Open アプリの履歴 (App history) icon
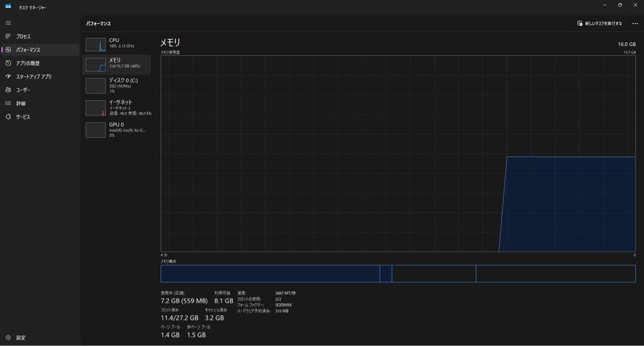Viewport: 644px width, 346px height. pyautogui.click(x=8, y=63)
